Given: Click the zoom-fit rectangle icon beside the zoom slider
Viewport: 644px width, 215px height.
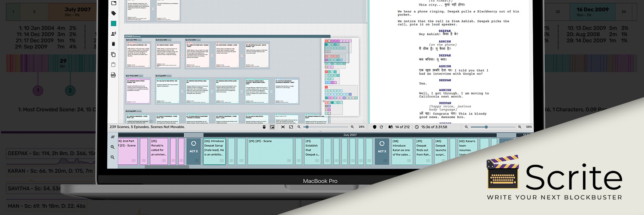Looking at the screenshot, I should (291, 127).
